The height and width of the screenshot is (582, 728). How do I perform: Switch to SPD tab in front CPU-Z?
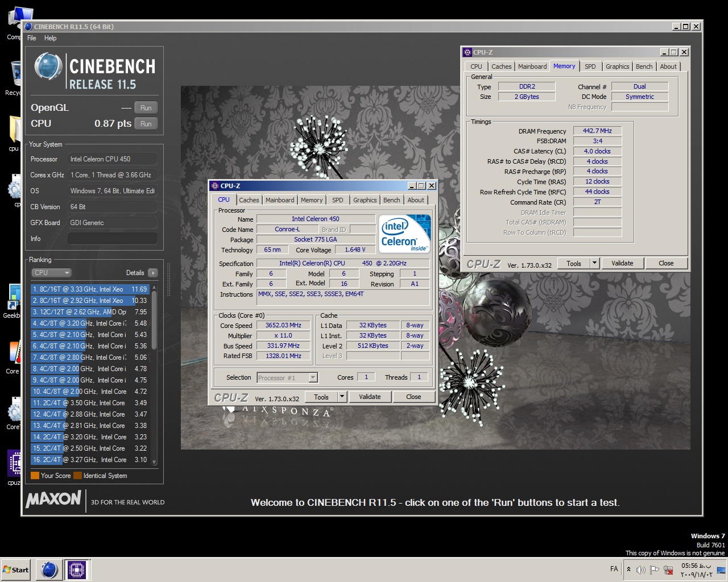[338, 200]
